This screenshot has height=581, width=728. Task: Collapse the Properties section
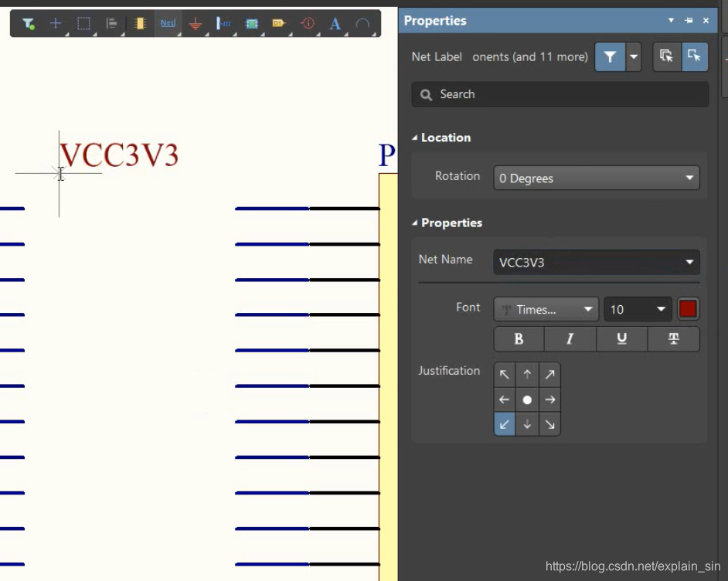414,223
